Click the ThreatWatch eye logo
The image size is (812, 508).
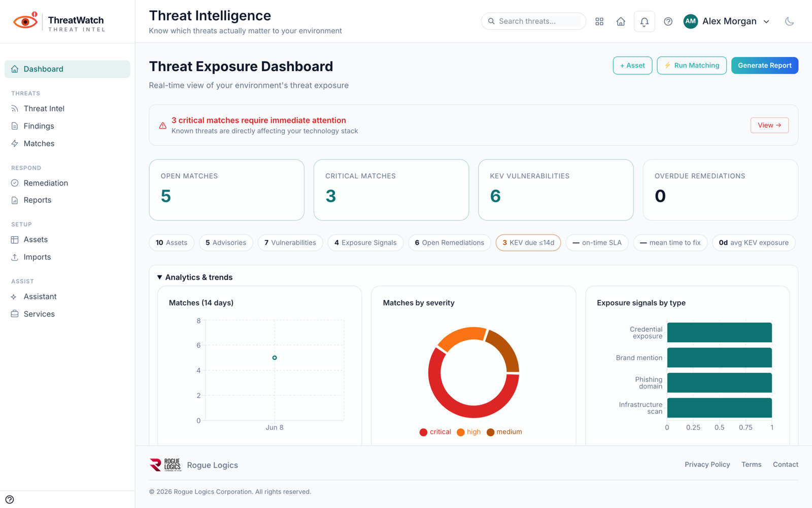coord(25,21)
